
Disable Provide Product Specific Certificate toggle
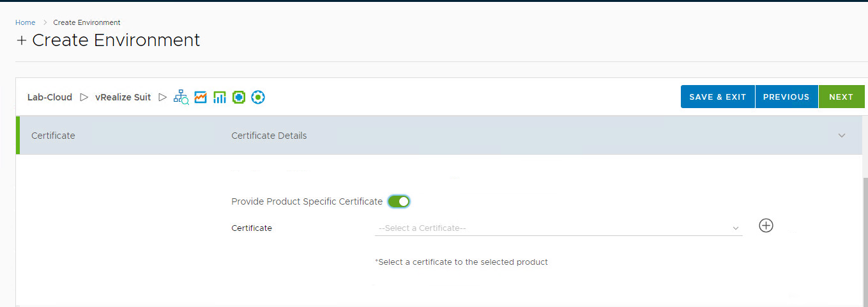click(x=399, y=201)
